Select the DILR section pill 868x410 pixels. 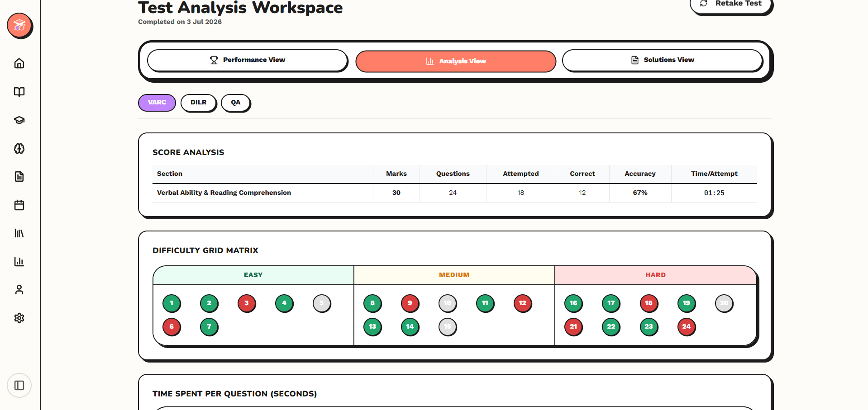pyautogui.click(x=199, y=103)
